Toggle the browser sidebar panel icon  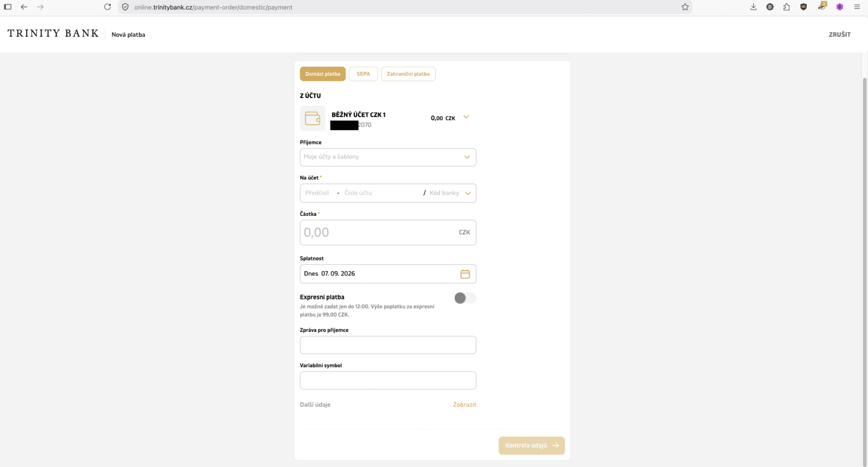[8, 7]
